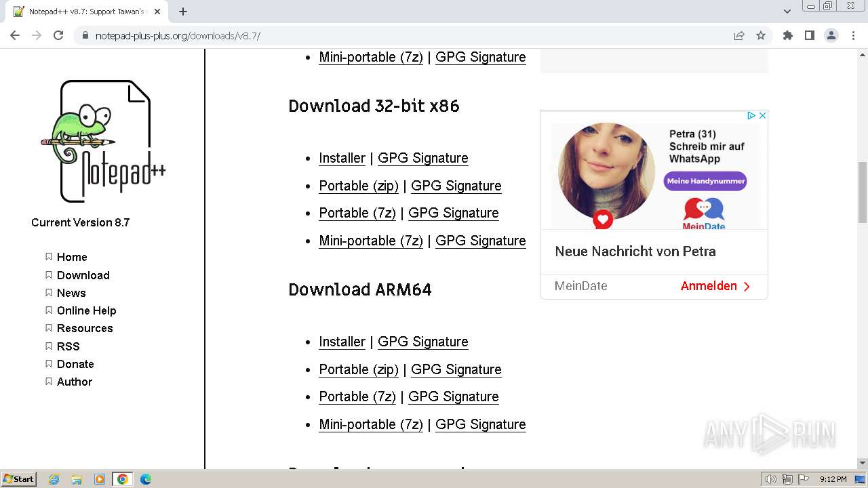Open the Donate sidebar link
The height and width of the screenshot is (488, 868).
pos(75,364)
